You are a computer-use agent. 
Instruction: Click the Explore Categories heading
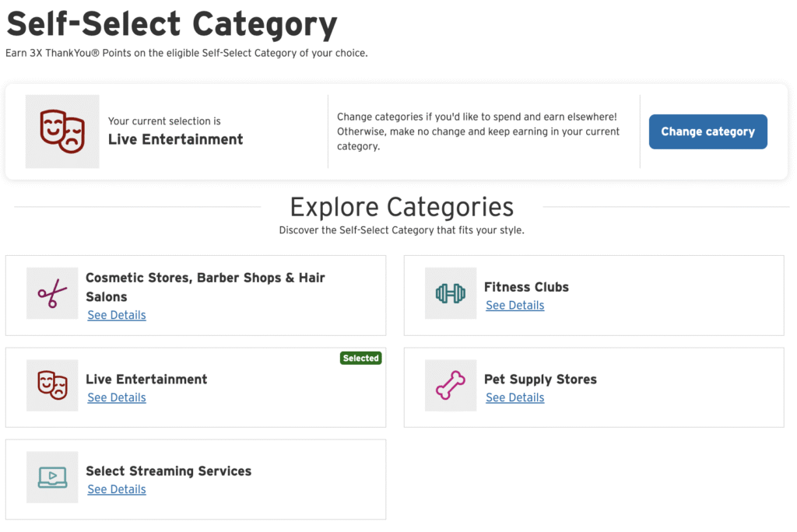[402, 207]
